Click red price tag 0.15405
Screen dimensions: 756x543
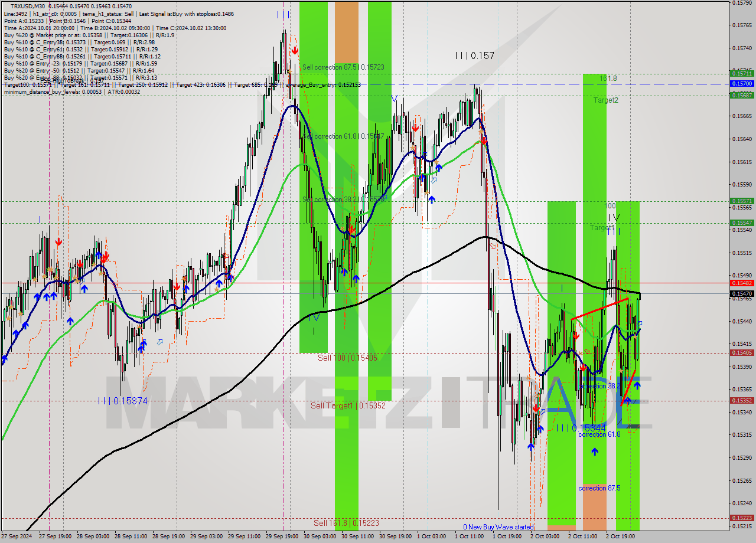tap(742, 353)
